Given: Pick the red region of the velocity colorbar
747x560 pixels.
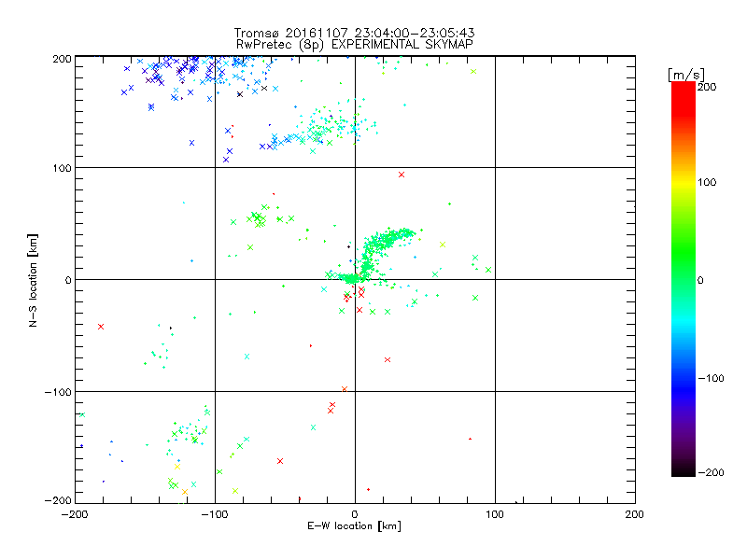Looking at the screenshot, I should click(x=684, y=98).
